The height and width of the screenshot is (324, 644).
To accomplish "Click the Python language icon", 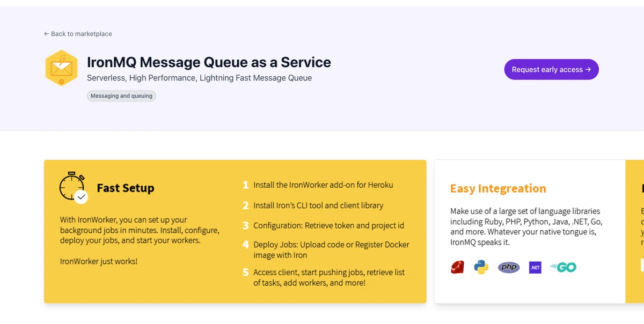I will (481, 267).
